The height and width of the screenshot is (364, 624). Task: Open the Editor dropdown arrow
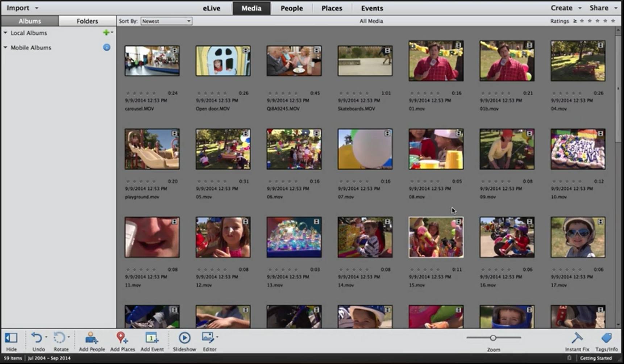tap(217, 337)
